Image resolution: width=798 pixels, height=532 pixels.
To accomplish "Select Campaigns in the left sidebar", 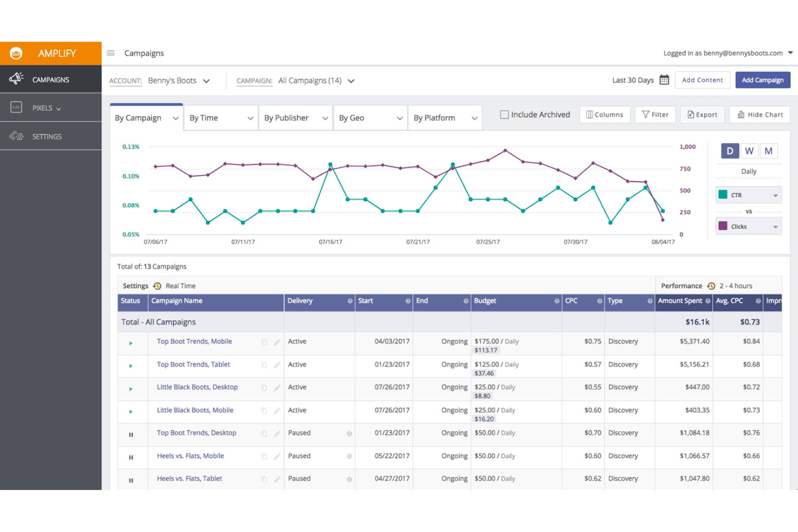I will (x=50, y=79).
